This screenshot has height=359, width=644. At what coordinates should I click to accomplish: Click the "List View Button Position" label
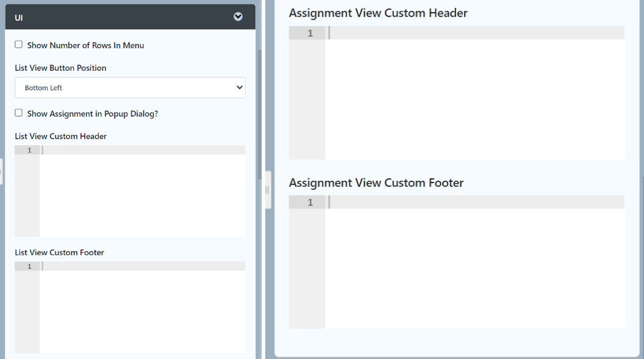pos(60,68)
